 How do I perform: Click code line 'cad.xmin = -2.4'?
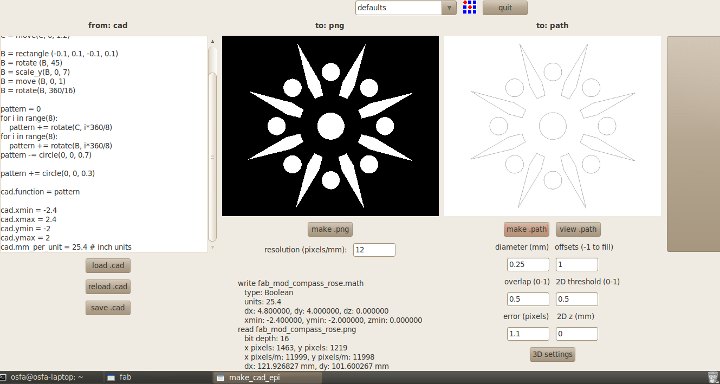click(28, 210)
